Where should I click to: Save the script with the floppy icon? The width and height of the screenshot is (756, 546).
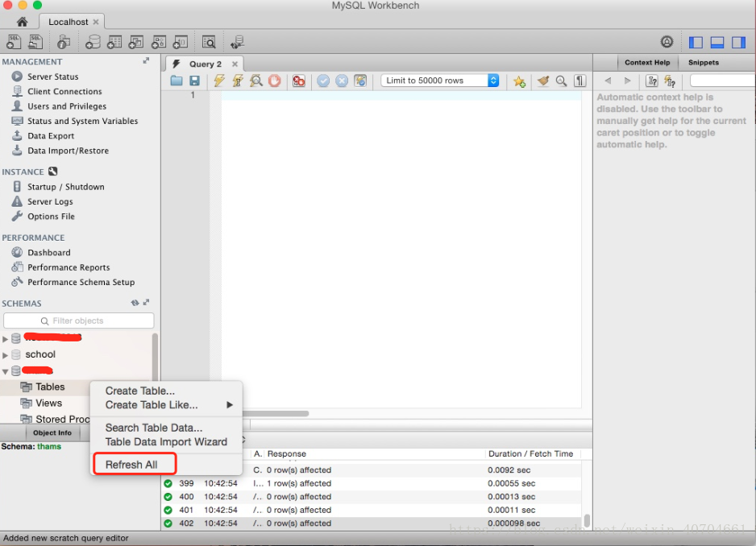(x=195, y=81)
